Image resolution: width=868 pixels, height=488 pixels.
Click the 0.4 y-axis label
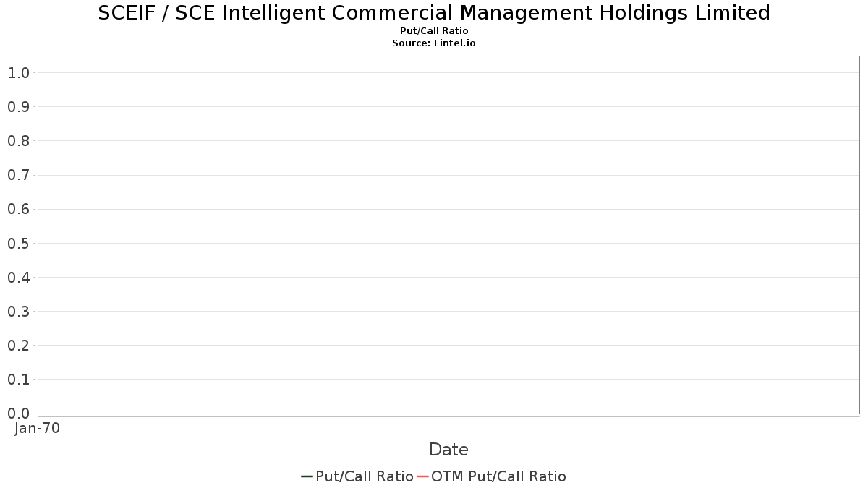pos(19,278)
